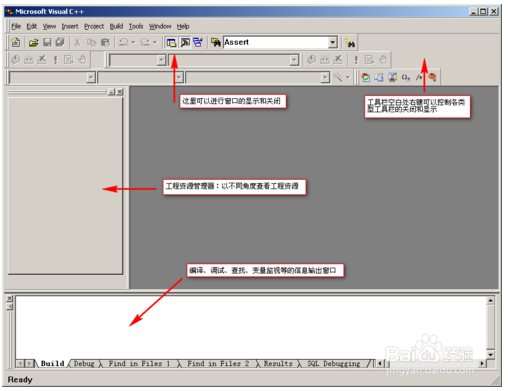Click the Copy icon
This screenshot has height=391, width=508.
(x=91, y=42)
